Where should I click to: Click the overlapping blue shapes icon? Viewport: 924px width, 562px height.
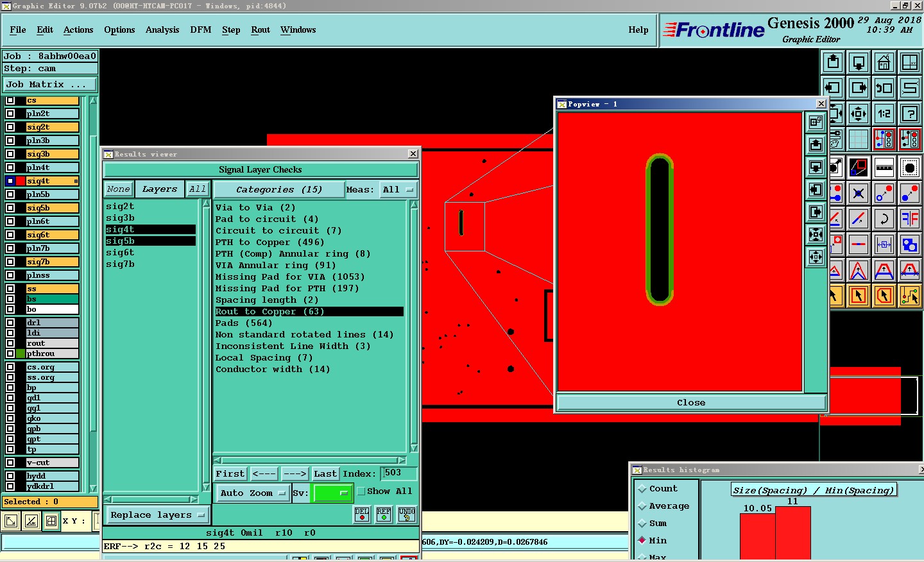tap(910, 244)
